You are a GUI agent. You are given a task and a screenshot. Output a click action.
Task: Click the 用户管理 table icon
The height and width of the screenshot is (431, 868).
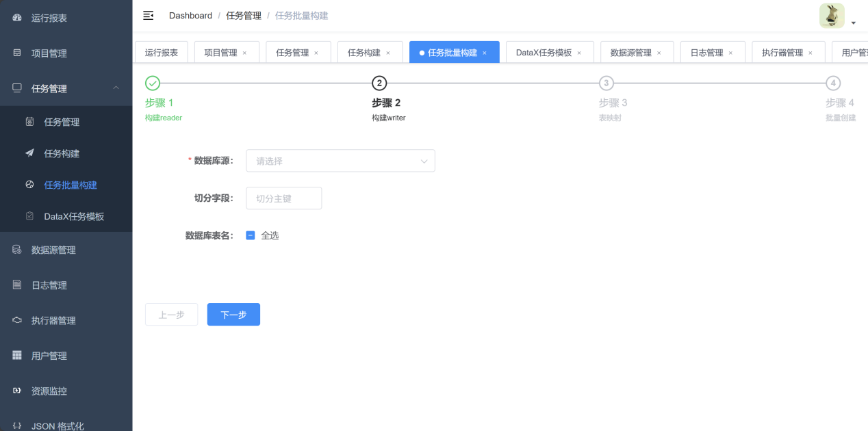tap(17, 355)
